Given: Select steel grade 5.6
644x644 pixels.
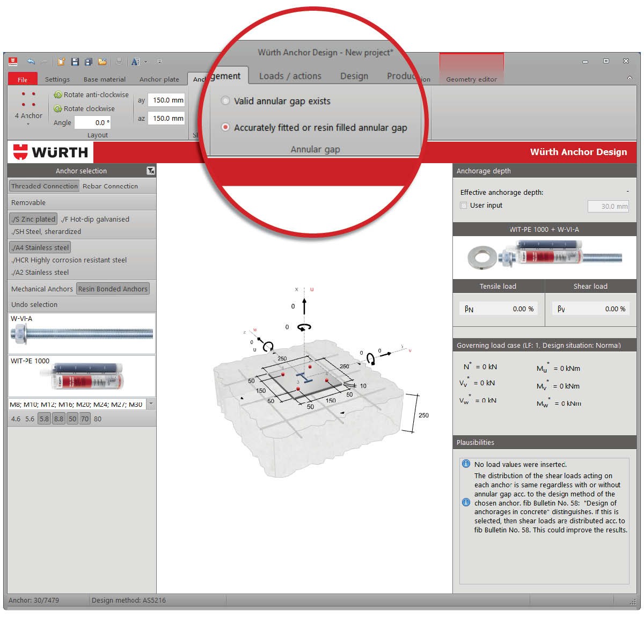Looking at the screenshot, I should 30,419.
